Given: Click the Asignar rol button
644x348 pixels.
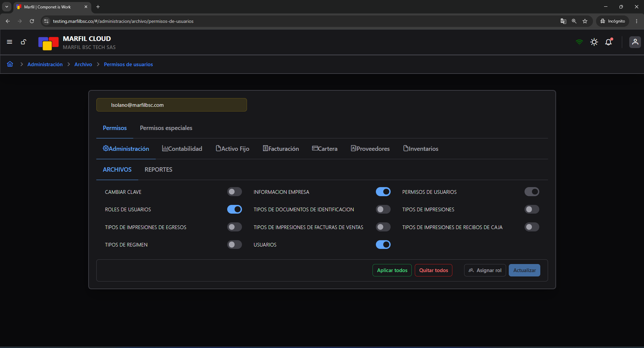Looking at the screenshot, I should click(x=485, y=270).
